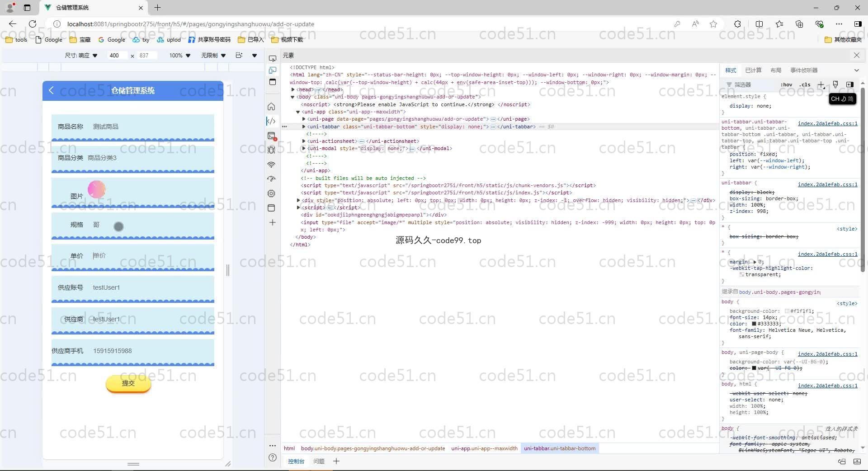Open the Collections icon
Screen dimensions: 868x471
click(799, 24)
